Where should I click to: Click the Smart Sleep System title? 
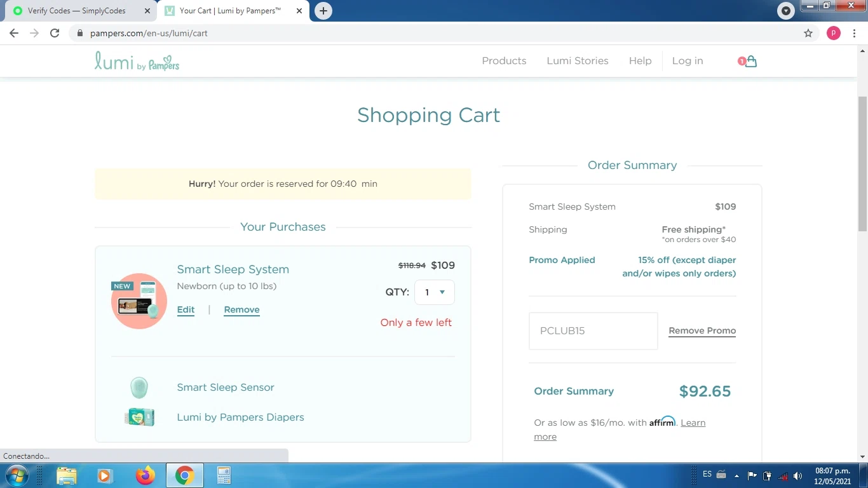click(x=233, y=269)
